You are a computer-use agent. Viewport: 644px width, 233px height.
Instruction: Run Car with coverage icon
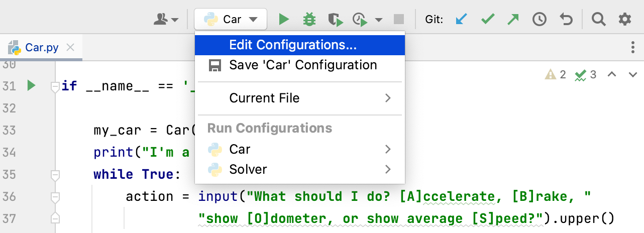[335, 20]
